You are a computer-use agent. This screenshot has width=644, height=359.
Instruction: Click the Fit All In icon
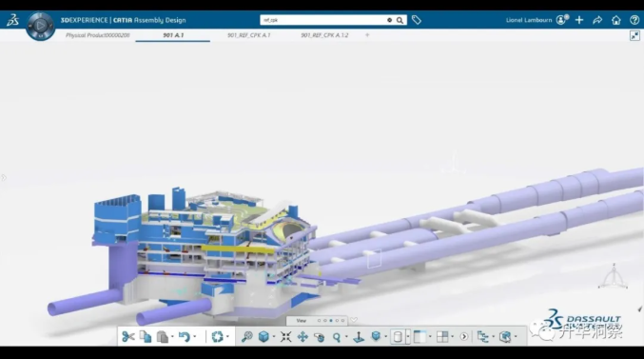click(285, 337)
